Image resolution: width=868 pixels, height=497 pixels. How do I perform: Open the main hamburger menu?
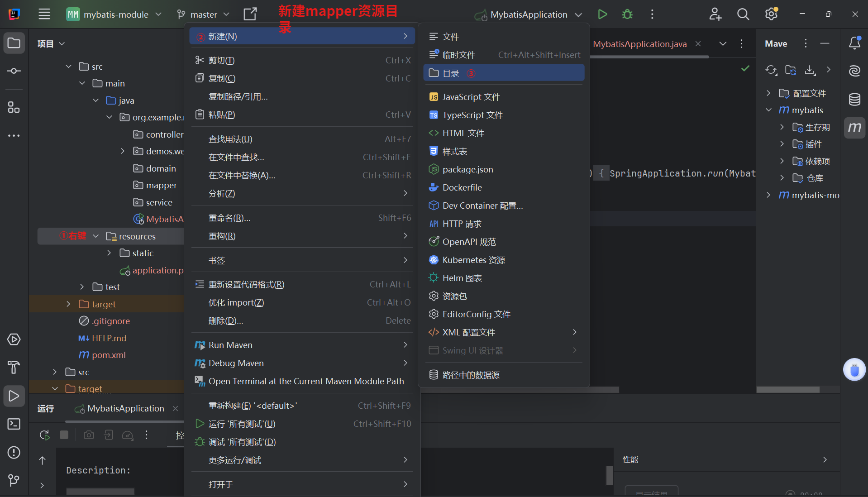[x=44, y=14]
